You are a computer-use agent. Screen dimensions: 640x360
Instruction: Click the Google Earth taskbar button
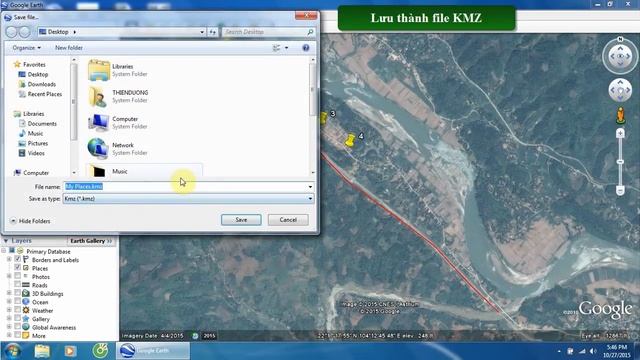153,351
